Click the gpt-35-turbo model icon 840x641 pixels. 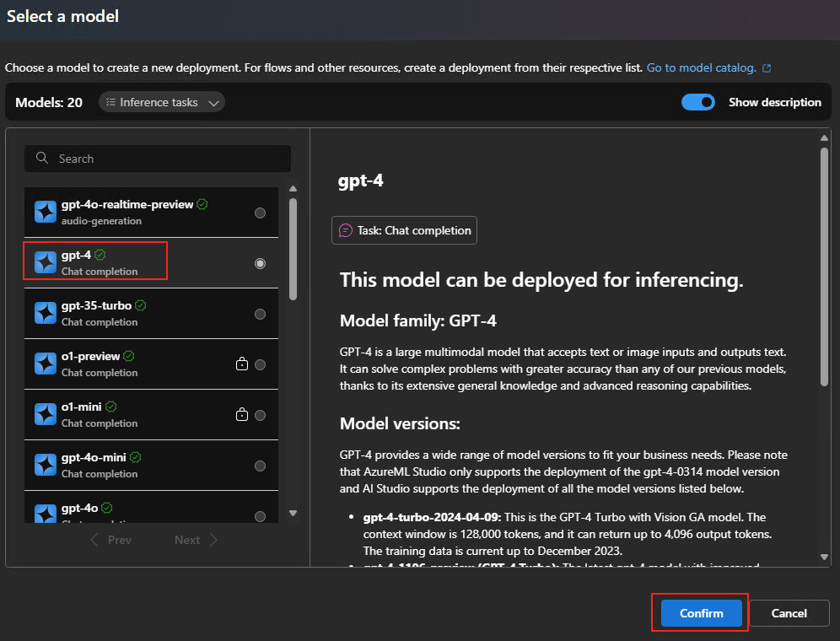coord(46,313)
